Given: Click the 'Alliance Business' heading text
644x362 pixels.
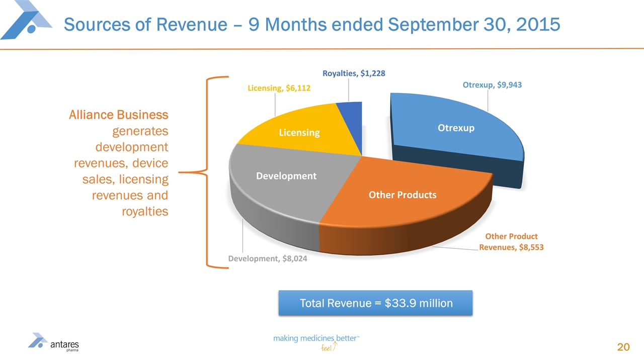Looking at the screenshot, I should pyautogui.click(x=119, y=115).
